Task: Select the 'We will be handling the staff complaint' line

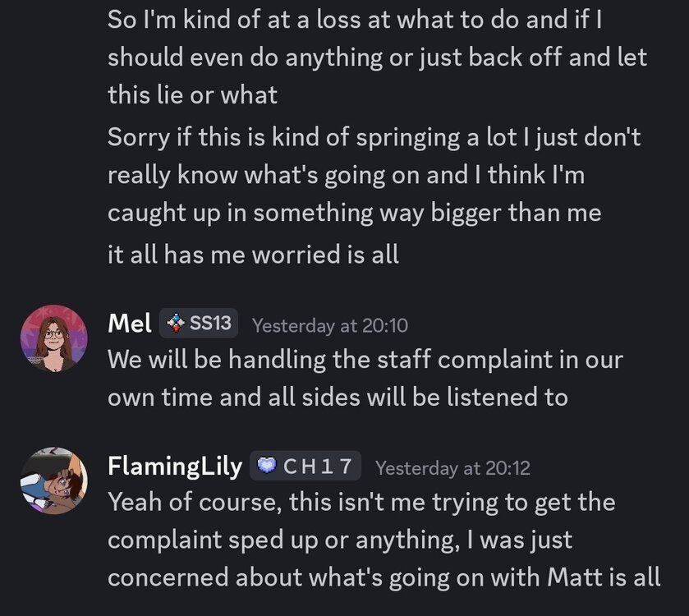Action: coord(365,360)
